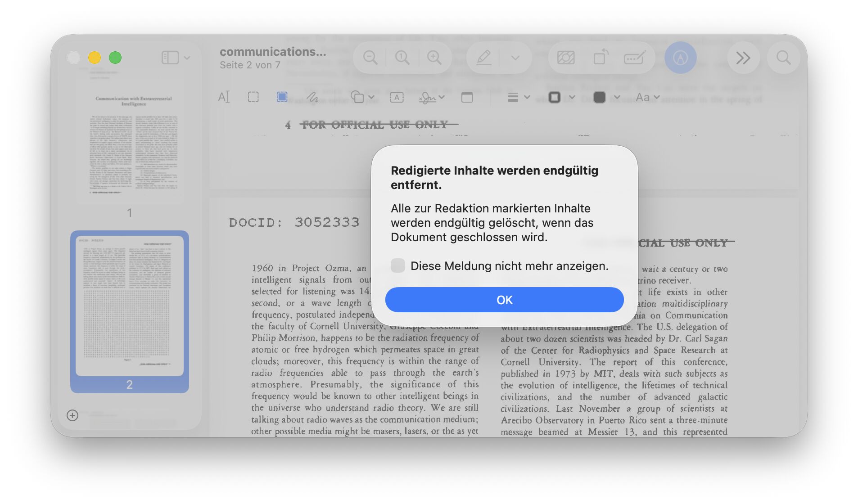
Task: Open the Shapes dropdown menu
Action: pyautogui.click(x=362, y=97)
